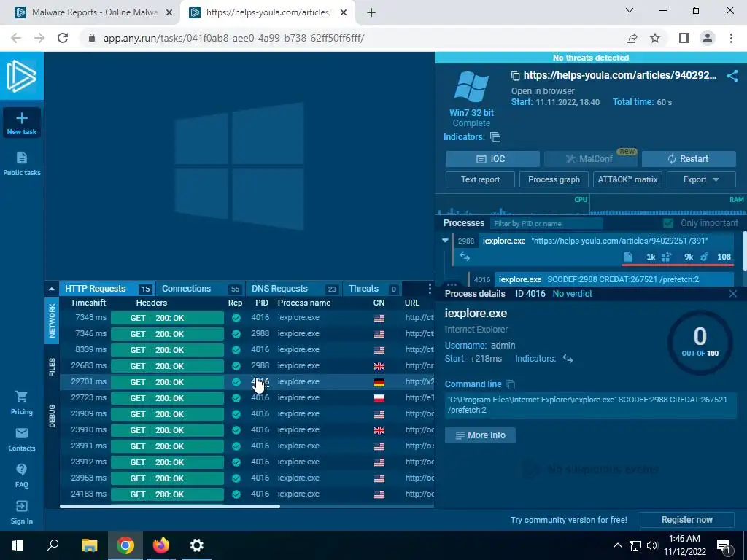Open a new browser tab
The height and width of the screenshot is (560, 747).
(x=371, y=12)
